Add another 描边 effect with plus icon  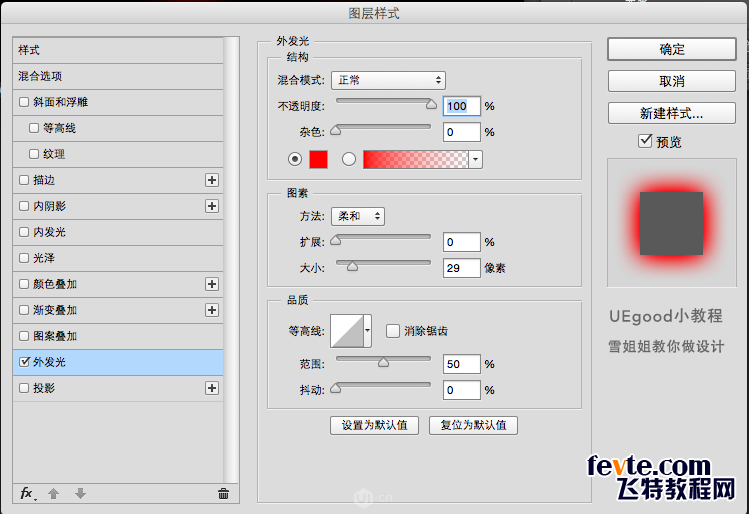(212, 180)
